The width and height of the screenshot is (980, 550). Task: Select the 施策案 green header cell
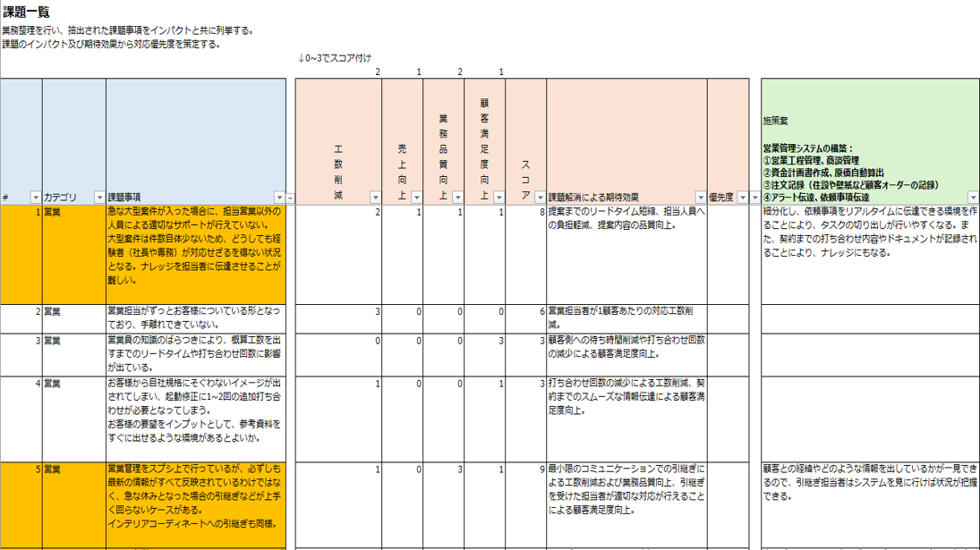point(870,141)
